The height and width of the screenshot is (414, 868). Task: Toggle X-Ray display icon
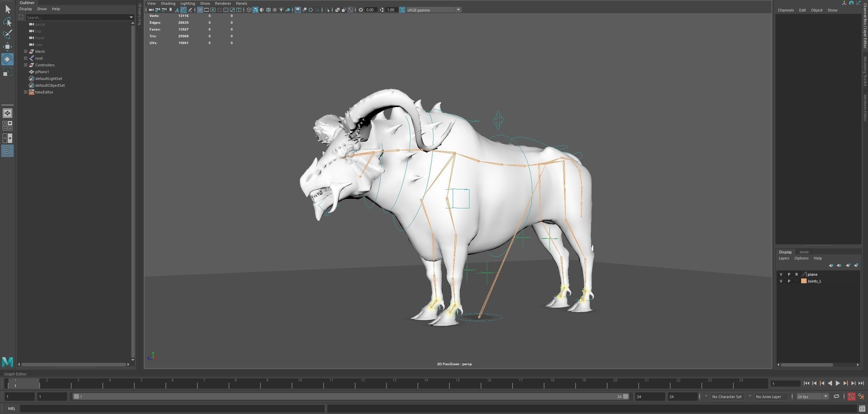[x=337, y=10]
